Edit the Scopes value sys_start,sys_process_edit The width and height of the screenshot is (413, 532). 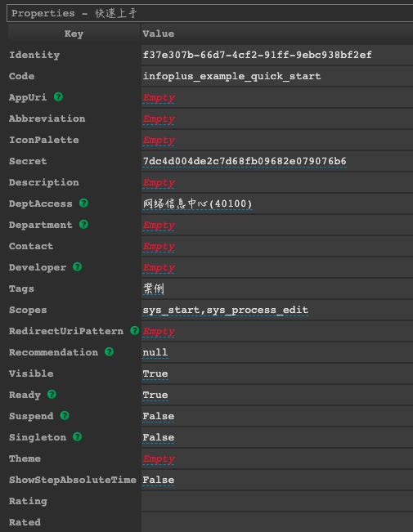coord(226,310)
